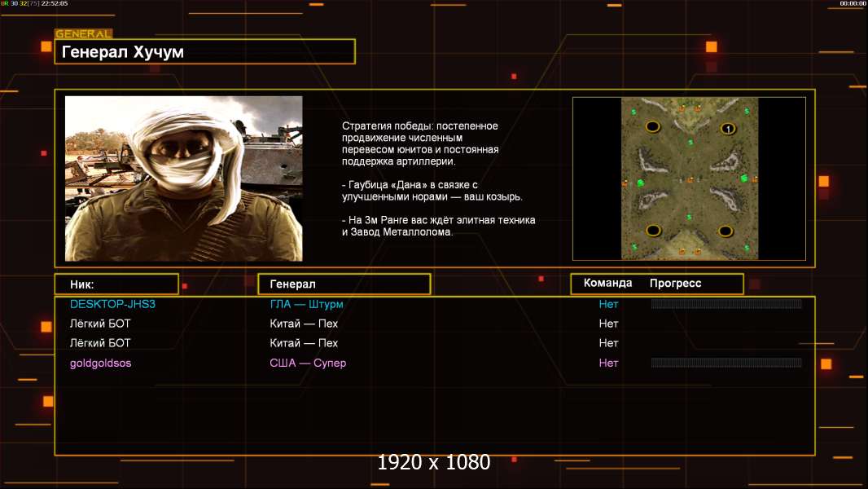
Task: Choose the bottom-right start position circle on the minimap
Action: tap(726, 231)
